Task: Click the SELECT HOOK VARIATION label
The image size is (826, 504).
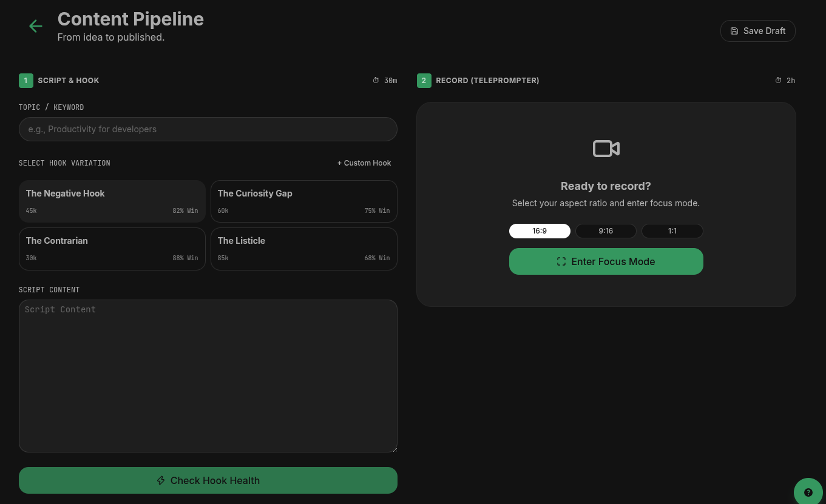Action: [x=64, y=163]
